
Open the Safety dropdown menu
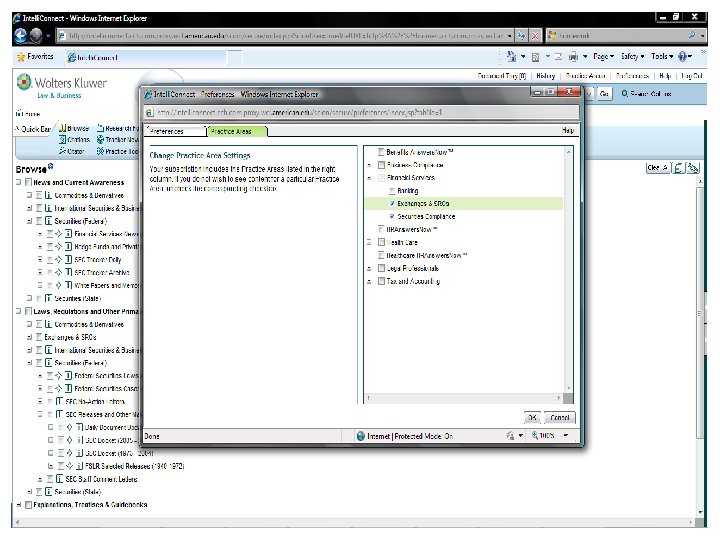point(632,56)
